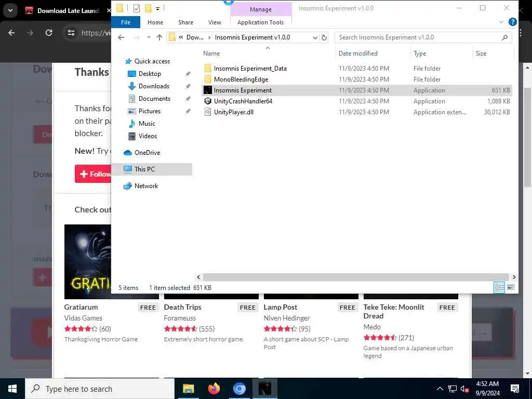Click the new folder quick access icon
Screen dimensions: 532x399
(x=148, y=8)
